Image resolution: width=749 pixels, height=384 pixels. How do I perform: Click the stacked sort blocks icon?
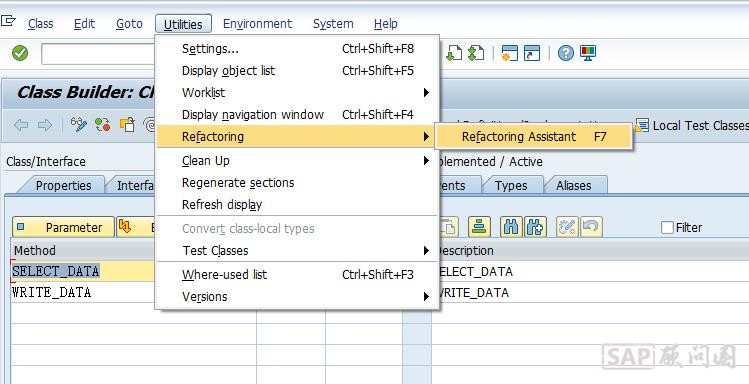click(479, 227)
